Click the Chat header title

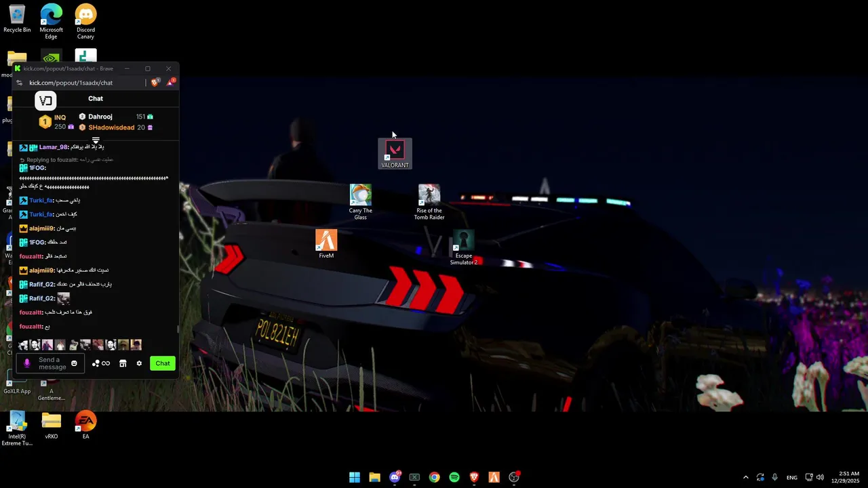[96, 99]
